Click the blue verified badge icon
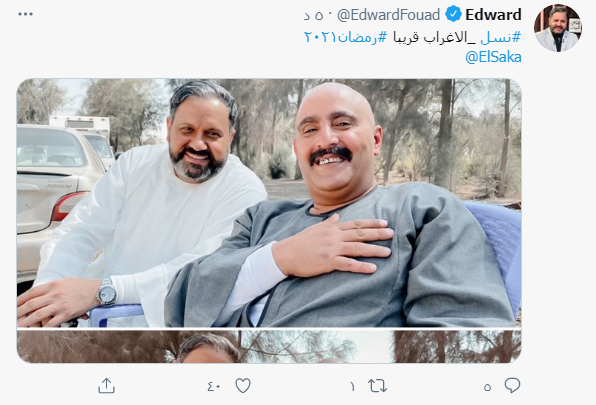The image size is (596, 405). 453,14
